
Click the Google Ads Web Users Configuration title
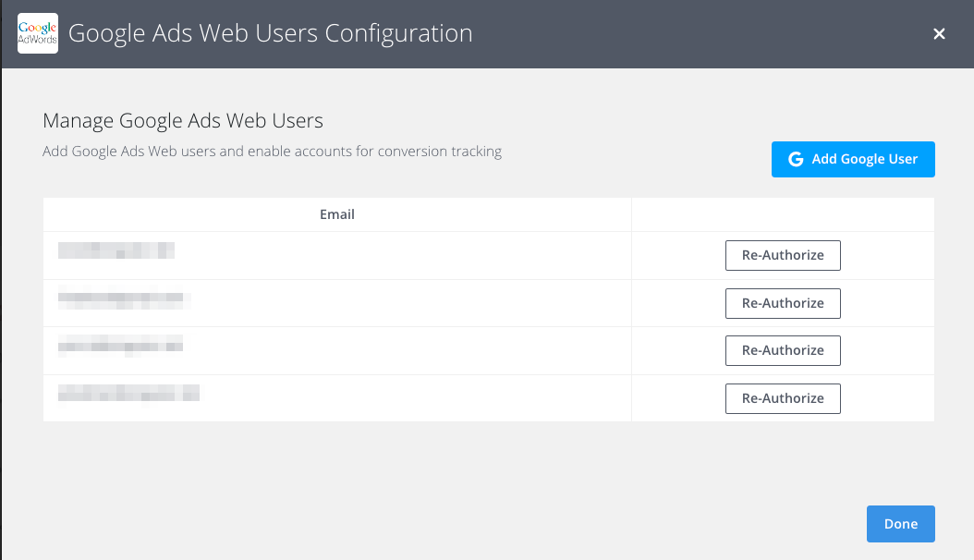pos(270,33)
